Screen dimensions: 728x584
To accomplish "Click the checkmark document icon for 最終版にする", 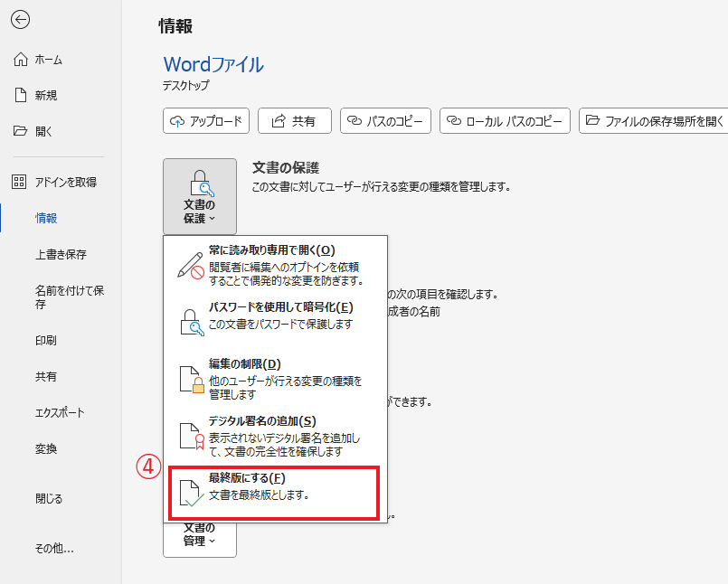I will point(191,492).
